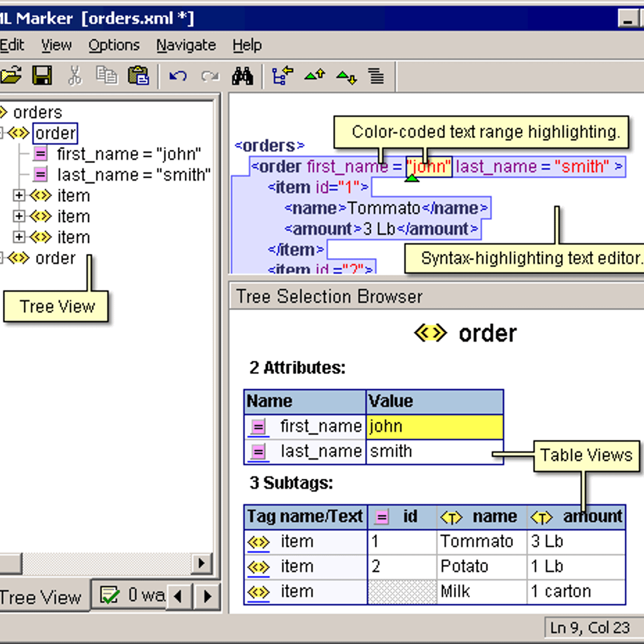Save the document with the floppy icon

tap(42, 76)
